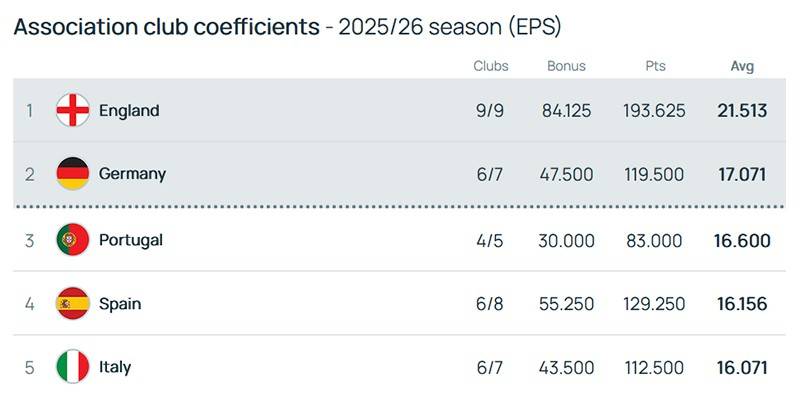Select the Italy country name
The width and height of the screenshot is (800, 400).
tap(115, 367)
